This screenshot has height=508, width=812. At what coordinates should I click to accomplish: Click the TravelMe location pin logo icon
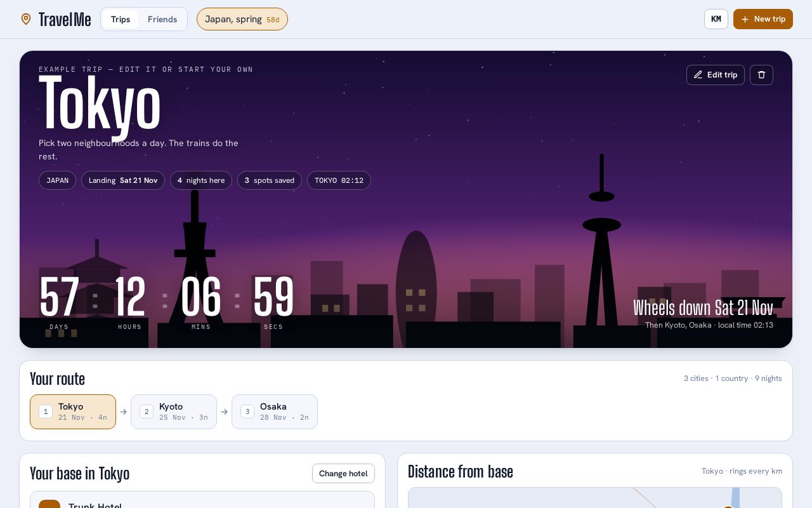pos(26,19)
